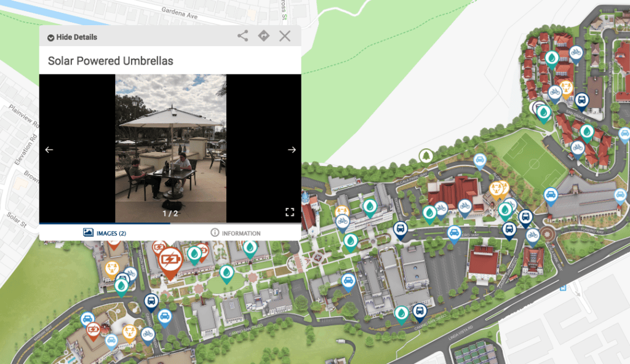
Task: Go to previous image with left arrow
Action: coord(49,149)
